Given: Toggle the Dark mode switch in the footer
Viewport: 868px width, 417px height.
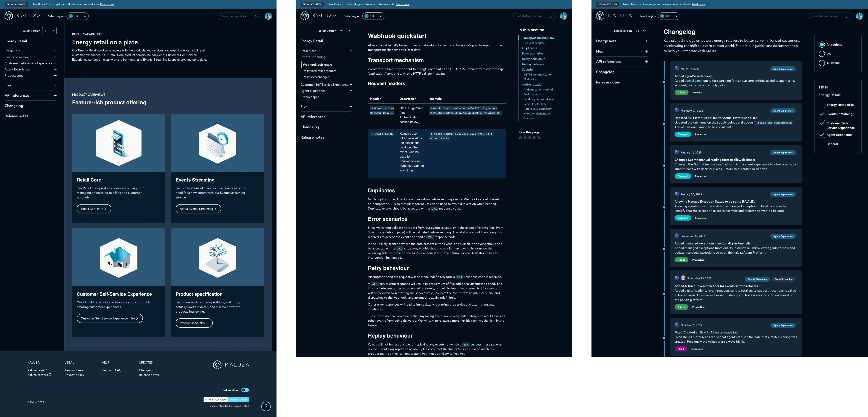Looking at the screenshot, I should pyautogui.click(x=245, y=390).
